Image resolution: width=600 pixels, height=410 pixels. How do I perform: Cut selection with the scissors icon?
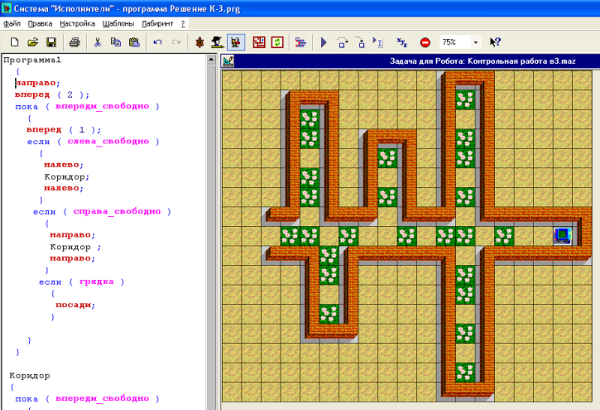98,43
